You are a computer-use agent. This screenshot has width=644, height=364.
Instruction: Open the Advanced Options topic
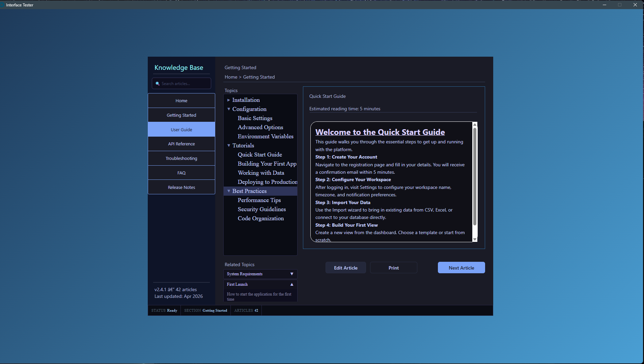click(x=260, y=128)
